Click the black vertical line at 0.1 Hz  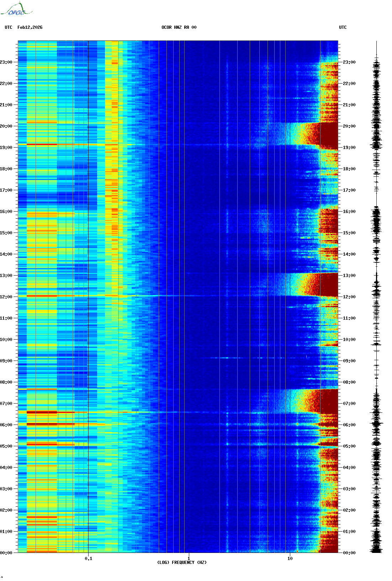point(88,249)
